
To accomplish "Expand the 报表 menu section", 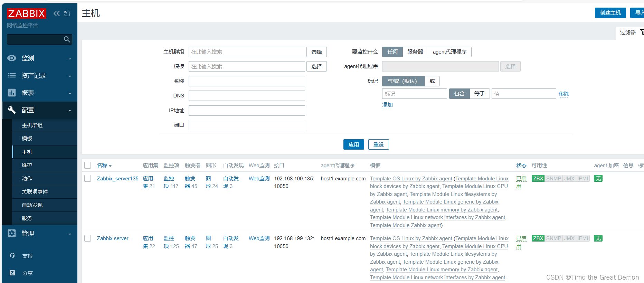I will 39,93.
